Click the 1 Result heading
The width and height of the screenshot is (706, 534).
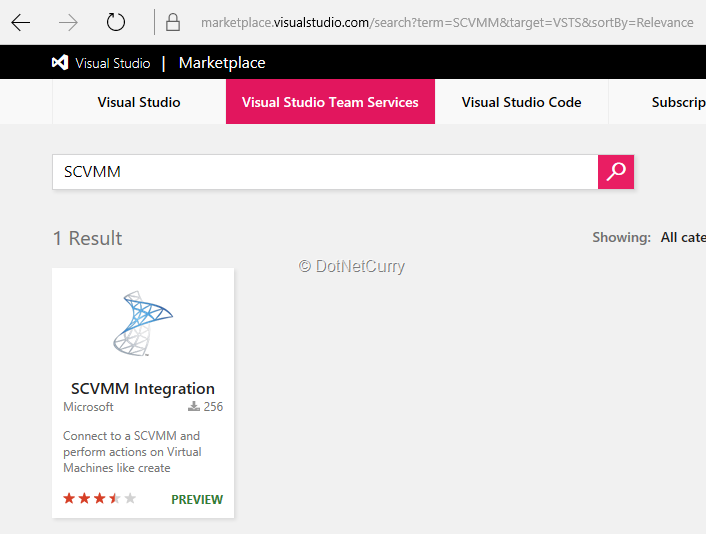[87, 238]
